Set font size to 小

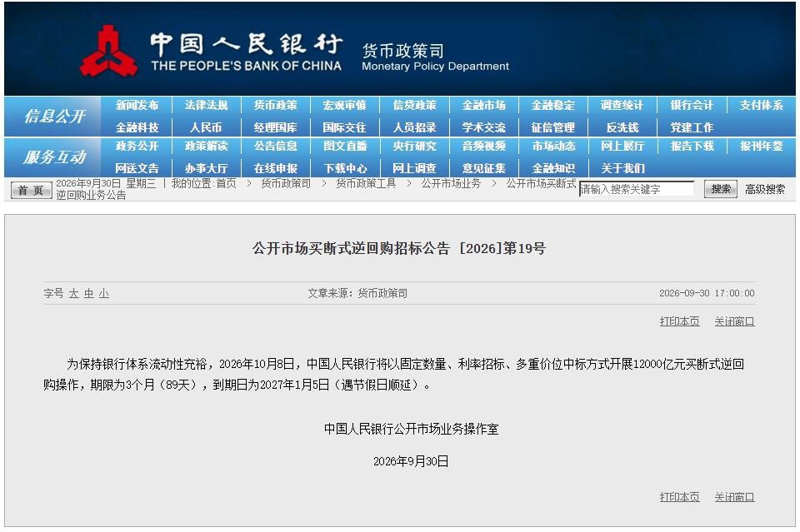(x=104, y=294)
